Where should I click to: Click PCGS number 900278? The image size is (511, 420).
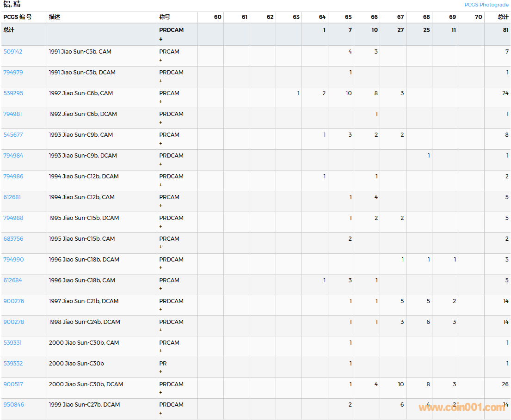point(13,322)
